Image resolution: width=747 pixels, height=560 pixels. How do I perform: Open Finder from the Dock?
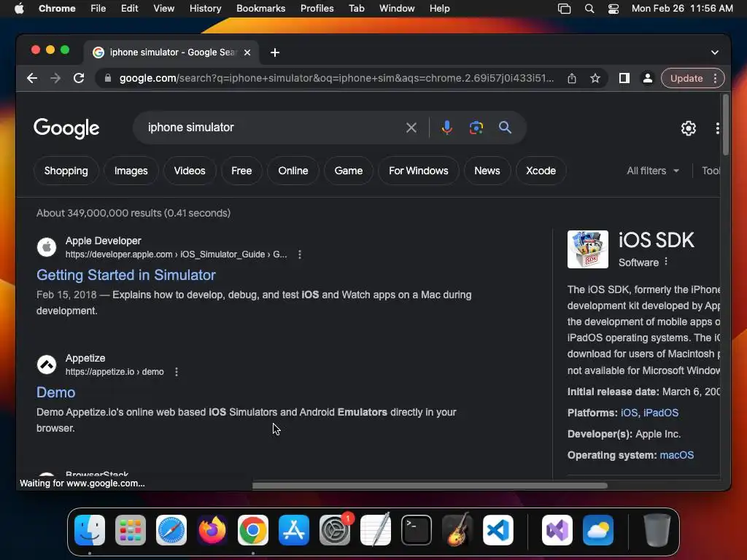coord(90,530)
